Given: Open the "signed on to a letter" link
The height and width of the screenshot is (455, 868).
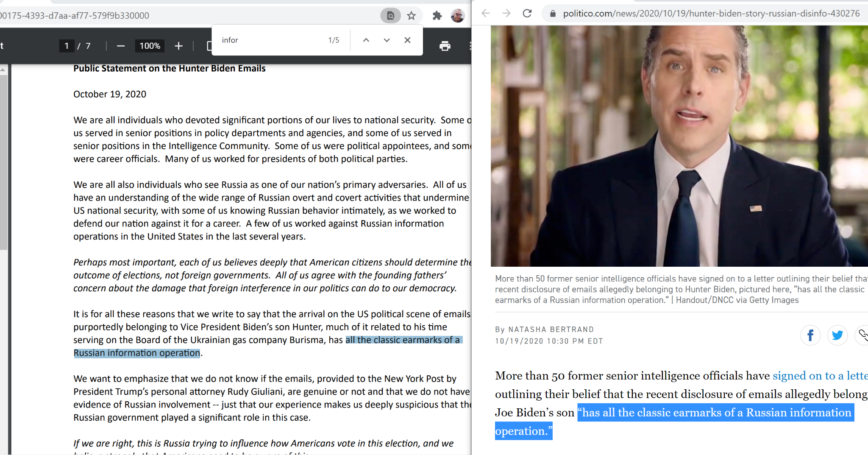Looking at the screenshot, I should [820, 376].
